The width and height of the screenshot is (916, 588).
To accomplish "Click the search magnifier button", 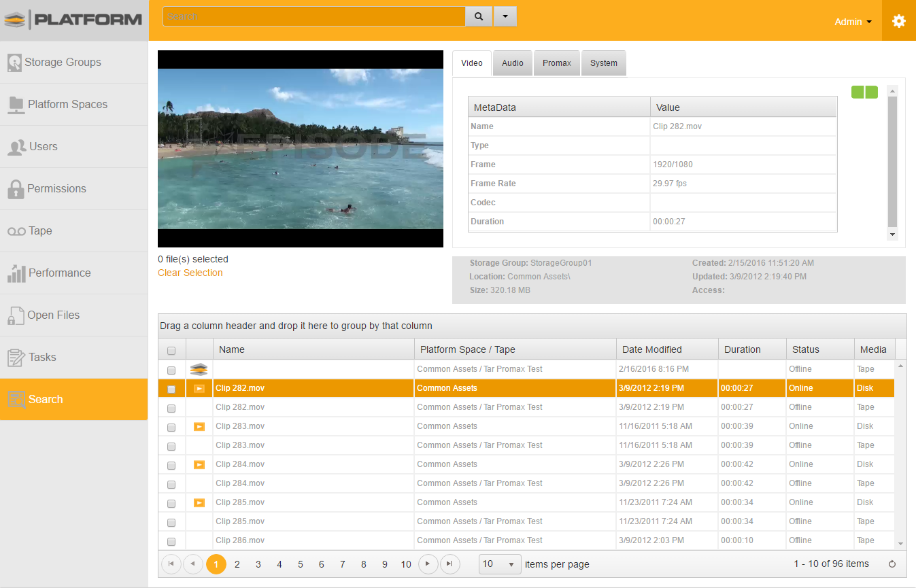I will [479, 16].
